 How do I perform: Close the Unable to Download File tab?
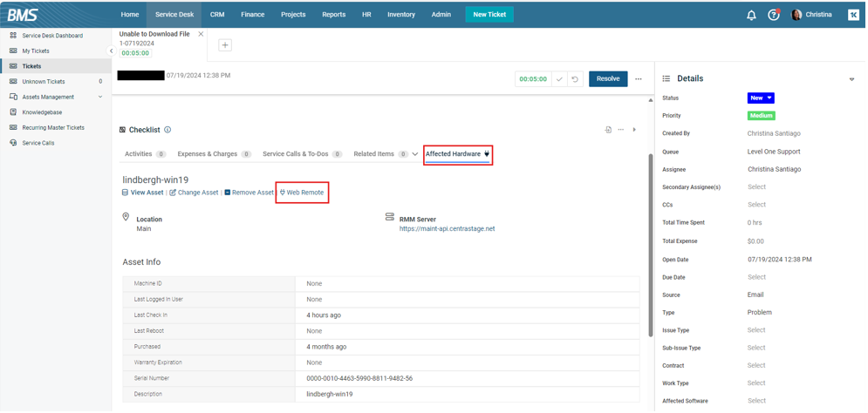201,34
